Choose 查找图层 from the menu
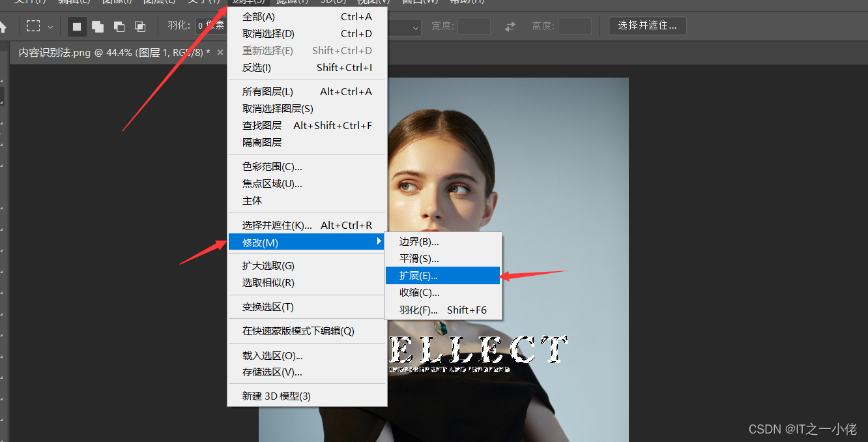Screen dimensions: 868x442 coord(307,126)
